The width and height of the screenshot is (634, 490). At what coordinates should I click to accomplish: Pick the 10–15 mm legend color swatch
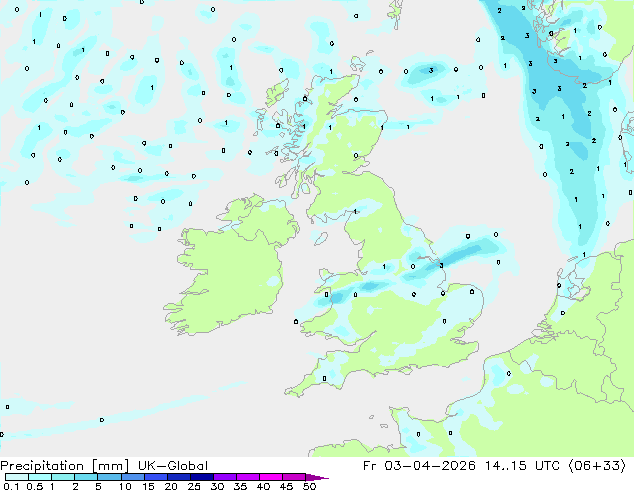[132, 477]
